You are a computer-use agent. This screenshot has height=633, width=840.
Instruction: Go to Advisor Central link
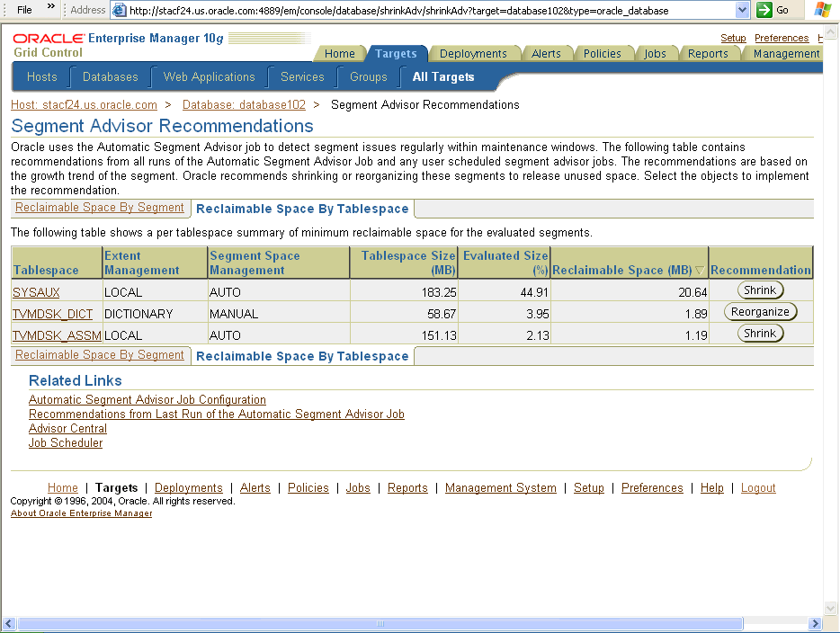(67, 429)
